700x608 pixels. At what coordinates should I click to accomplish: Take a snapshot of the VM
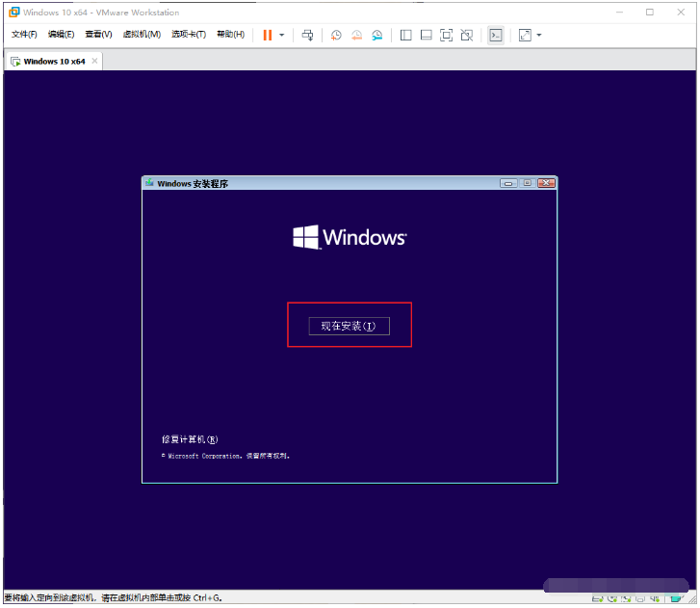[336, 35]
